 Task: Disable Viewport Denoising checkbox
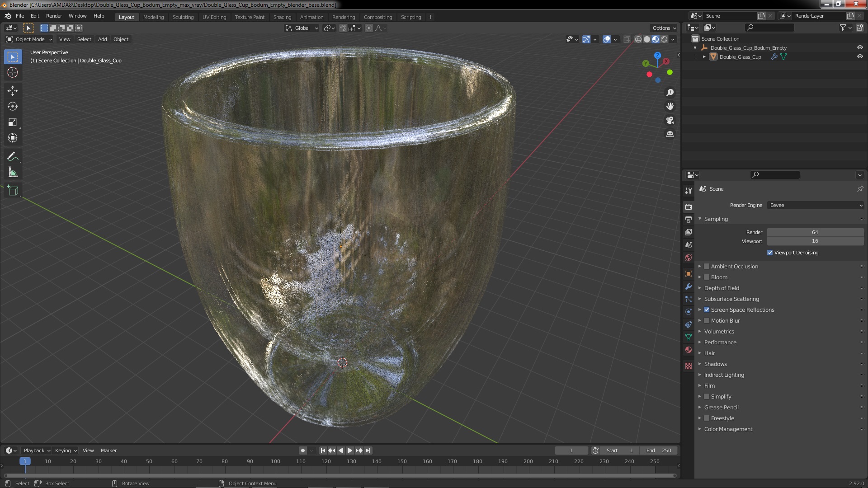tap(770, 253)
